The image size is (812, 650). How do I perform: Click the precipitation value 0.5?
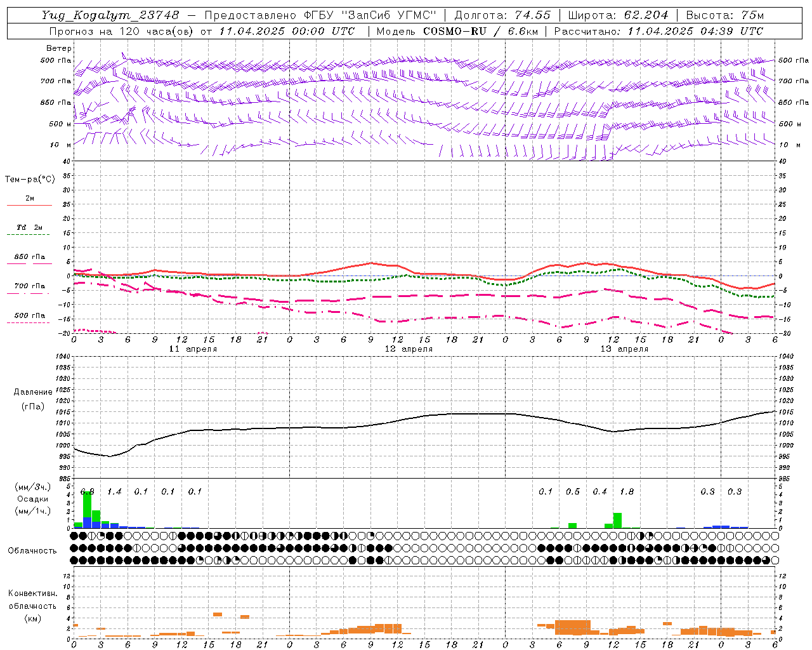573,492
